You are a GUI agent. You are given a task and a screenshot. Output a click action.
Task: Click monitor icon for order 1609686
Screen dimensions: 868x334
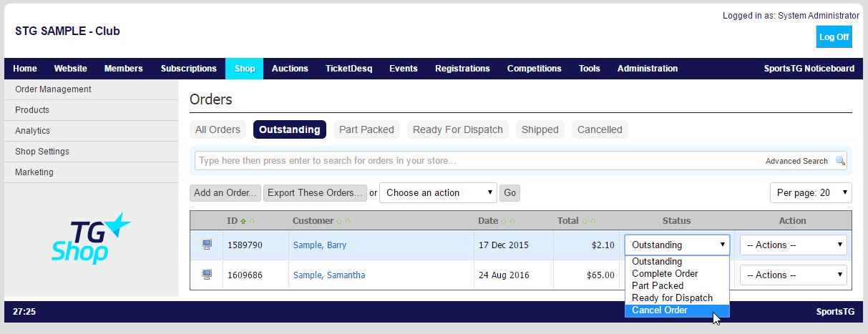207,275
